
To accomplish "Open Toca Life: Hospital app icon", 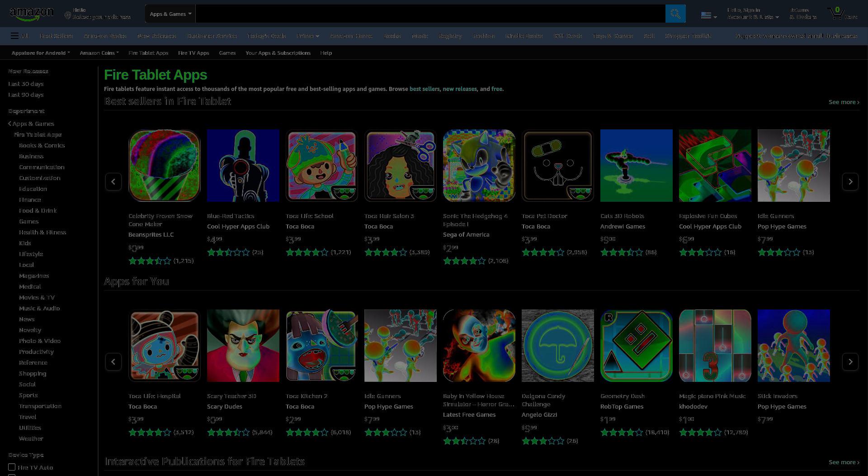I will point(165,346).
